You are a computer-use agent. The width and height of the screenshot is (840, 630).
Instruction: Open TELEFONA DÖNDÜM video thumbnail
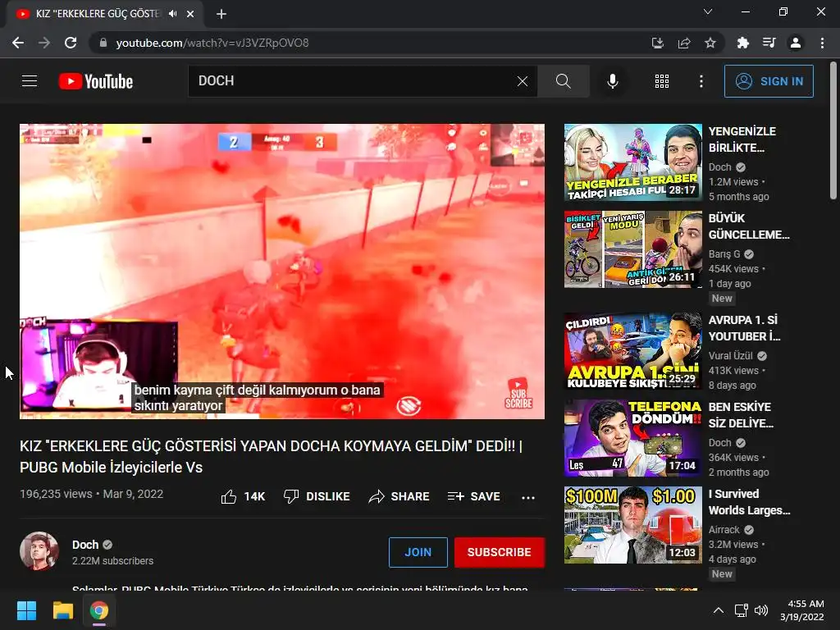(x=632, y=438)
